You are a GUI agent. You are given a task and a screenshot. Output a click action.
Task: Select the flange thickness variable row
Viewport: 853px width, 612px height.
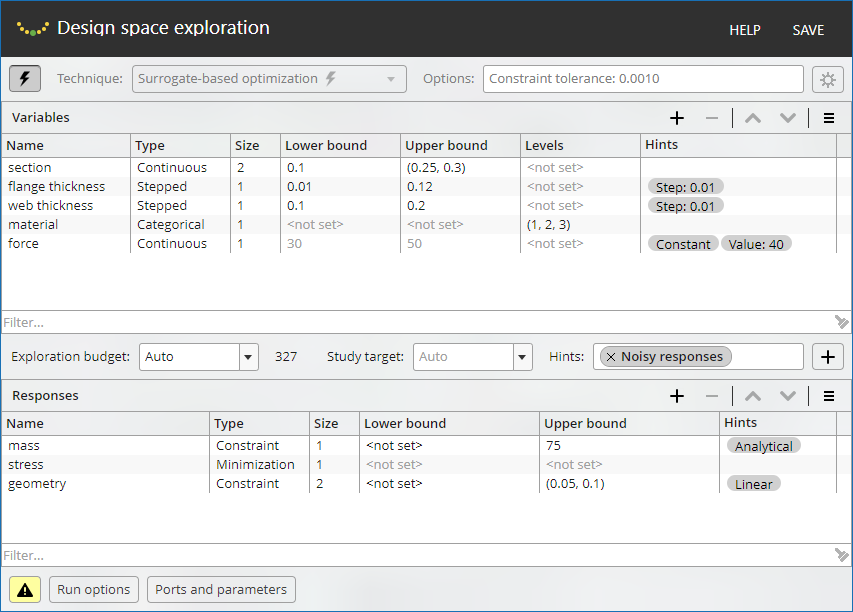click(x=56, y=187)
